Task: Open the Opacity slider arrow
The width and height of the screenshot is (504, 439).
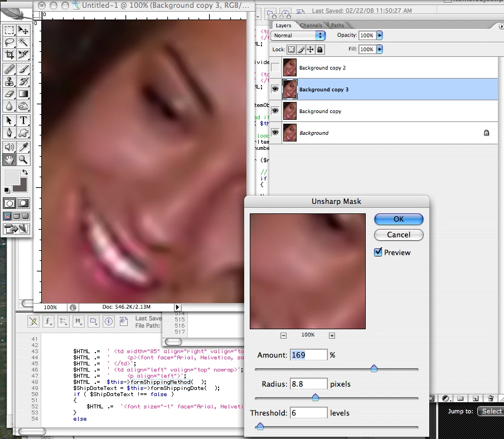Action: click(x=380, y=35)
